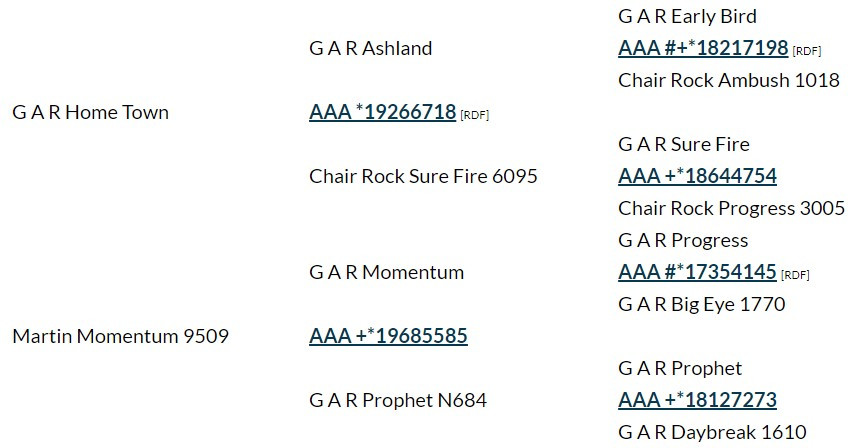Visit the AAA +*19685585 link
850x448 pixels.
click(388, 336)
